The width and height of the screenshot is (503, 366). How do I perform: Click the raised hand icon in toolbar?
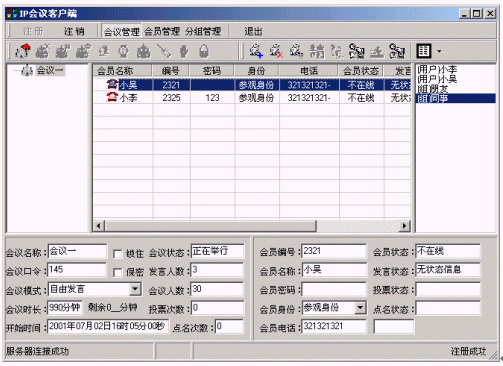tap(184, 51)
